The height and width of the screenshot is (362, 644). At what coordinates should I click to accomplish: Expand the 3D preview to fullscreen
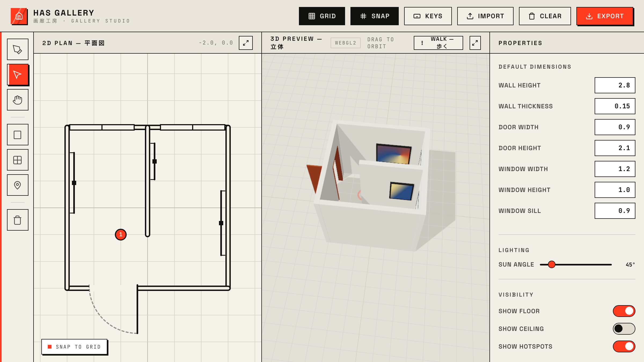475,43
